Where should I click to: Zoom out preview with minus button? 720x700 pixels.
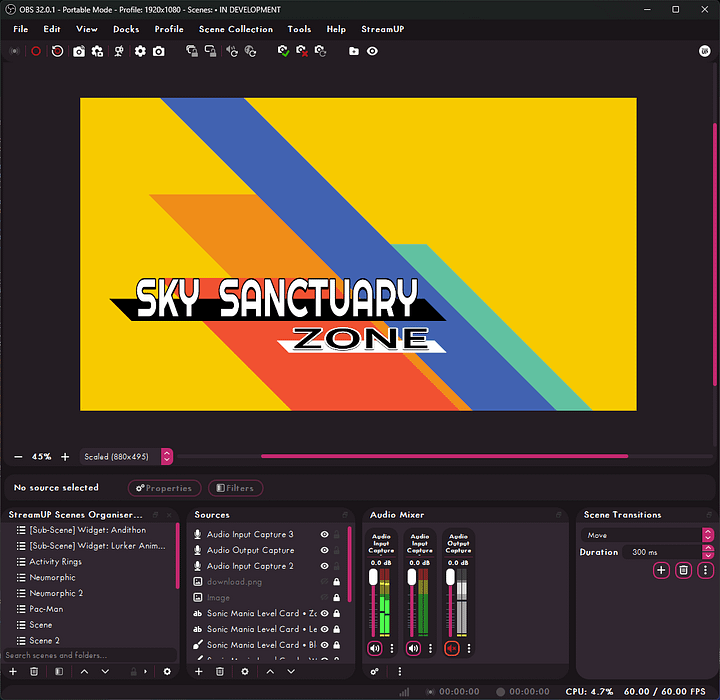[18, 457]
